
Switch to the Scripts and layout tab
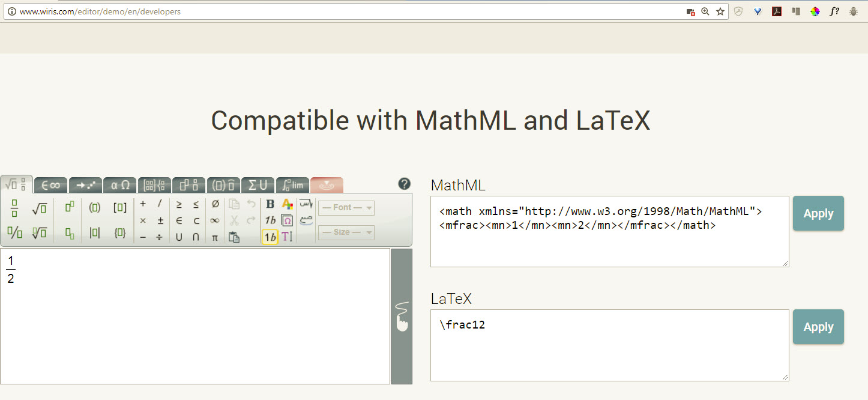click(x=189, y=185)
